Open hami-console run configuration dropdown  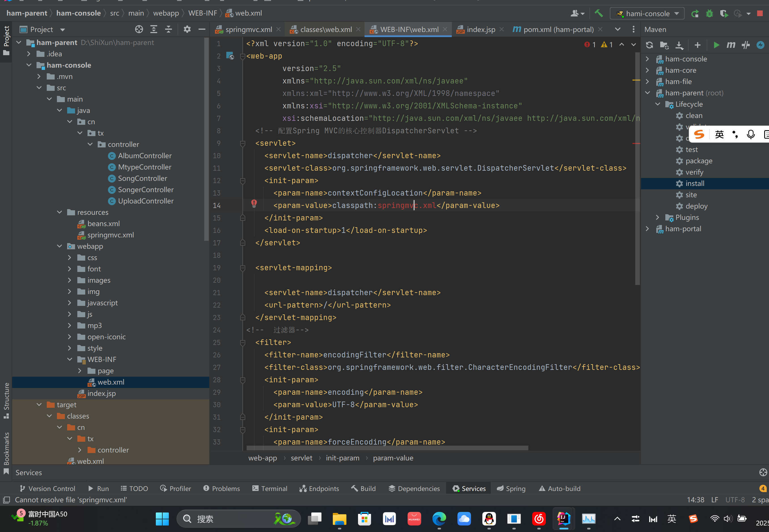pyautogui.click(x=647, y=14)
